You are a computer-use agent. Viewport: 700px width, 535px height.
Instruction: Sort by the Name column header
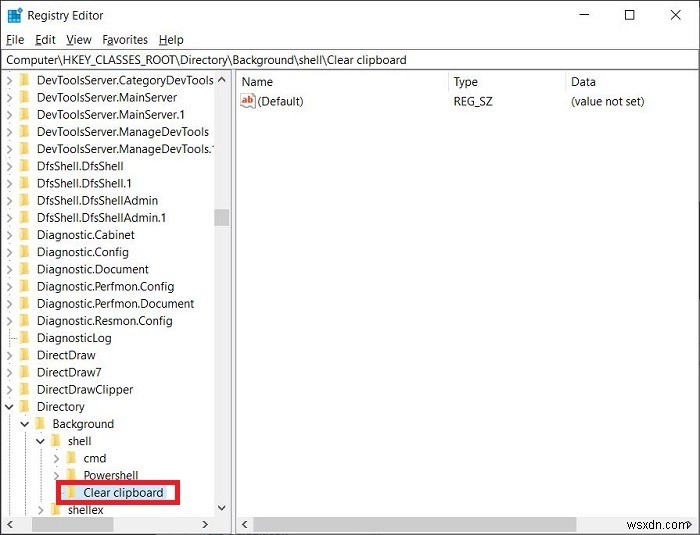pos(342,82)
